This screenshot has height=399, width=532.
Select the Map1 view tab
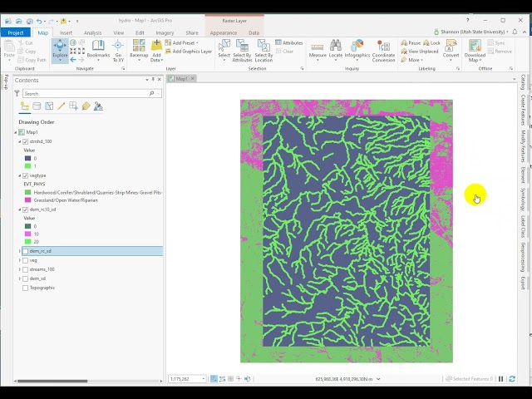pyautogui.click(x=181, y=79)
